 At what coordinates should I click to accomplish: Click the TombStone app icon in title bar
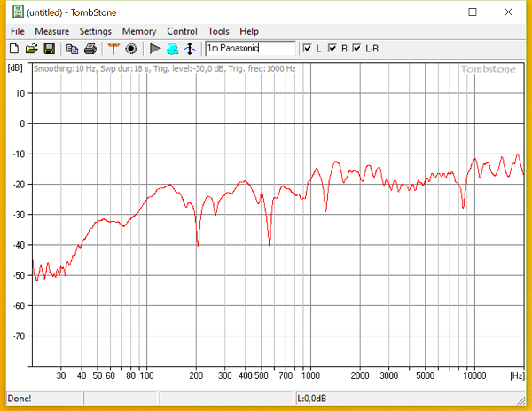click(x=18, y=12)
